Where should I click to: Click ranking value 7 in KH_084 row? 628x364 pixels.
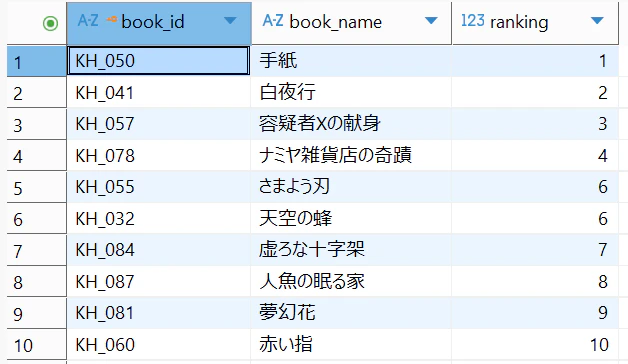point(603,250)
